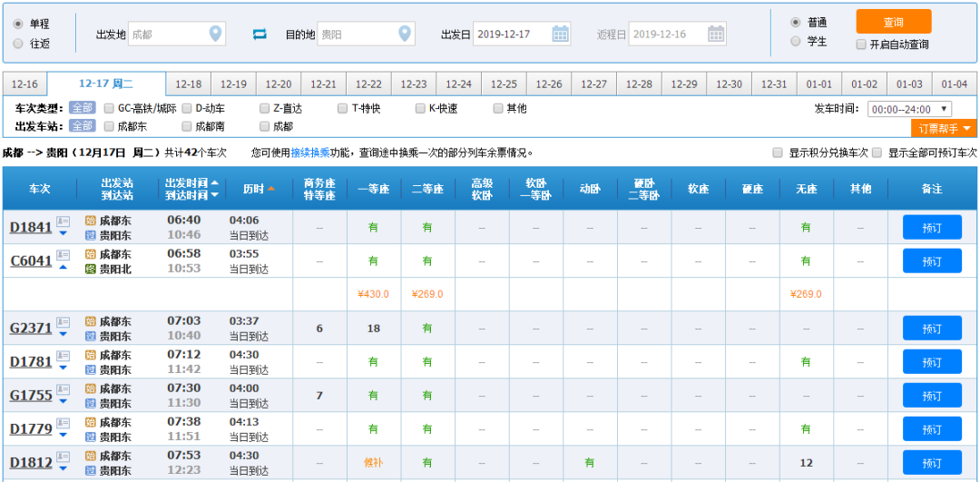The width and height of the screenshot is (980, 482).
Task: Open train number link G1755
Action: [31, 395]
